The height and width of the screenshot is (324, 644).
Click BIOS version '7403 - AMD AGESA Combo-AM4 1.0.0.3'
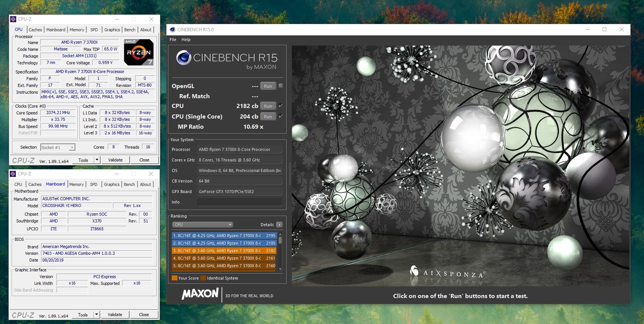(x=97, y=253)
